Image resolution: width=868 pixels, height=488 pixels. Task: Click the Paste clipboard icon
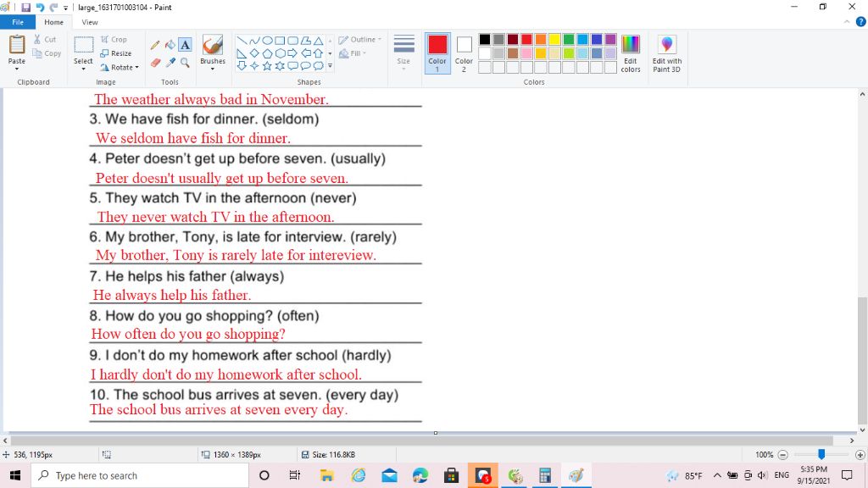(x=17, y=44)
